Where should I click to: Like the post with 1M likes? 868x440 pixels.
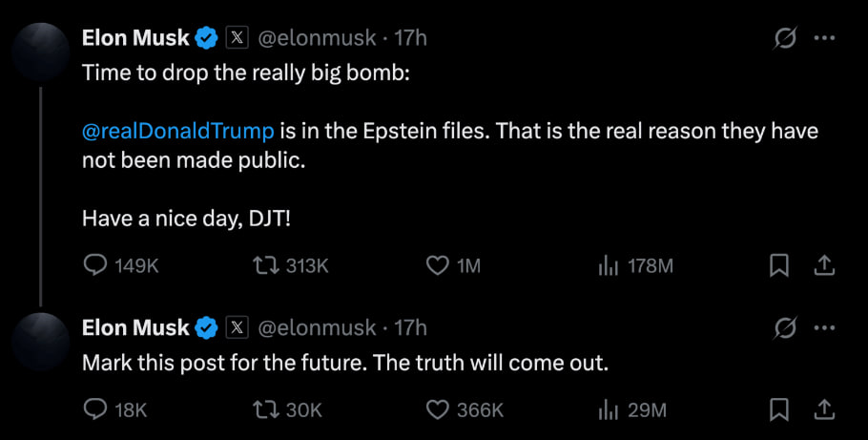click(x=437, y=266)
